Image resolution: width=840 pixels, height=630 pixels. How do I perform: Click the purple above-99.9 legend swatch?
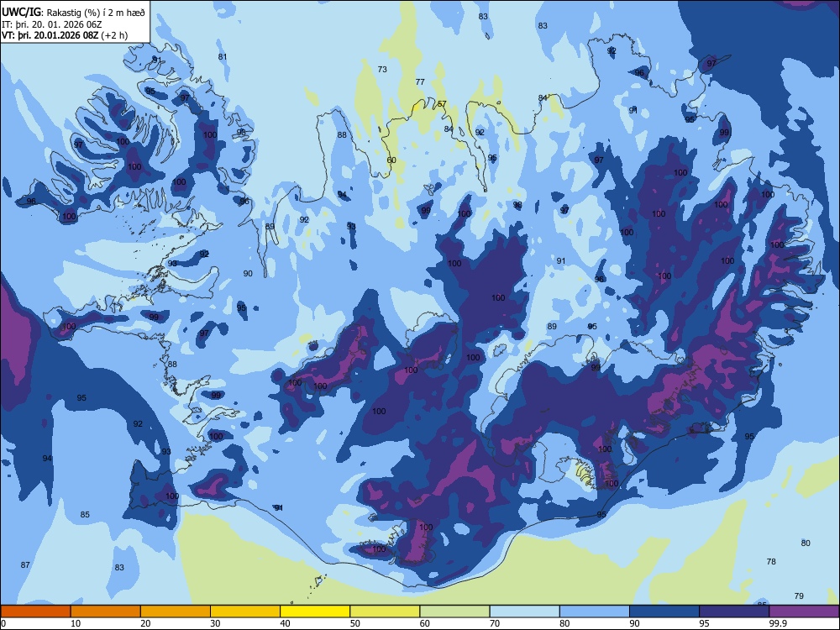(804, 612)
